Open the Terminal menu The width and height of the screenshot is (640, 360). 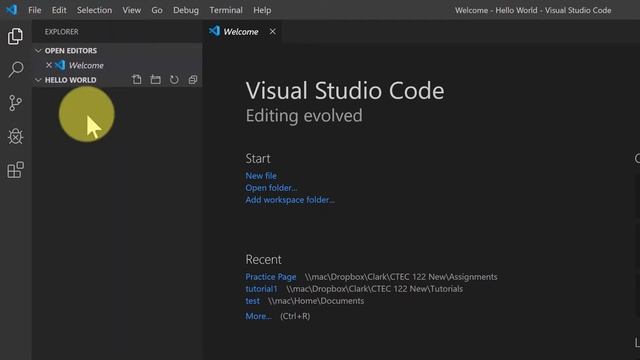[x=226, y=10]
